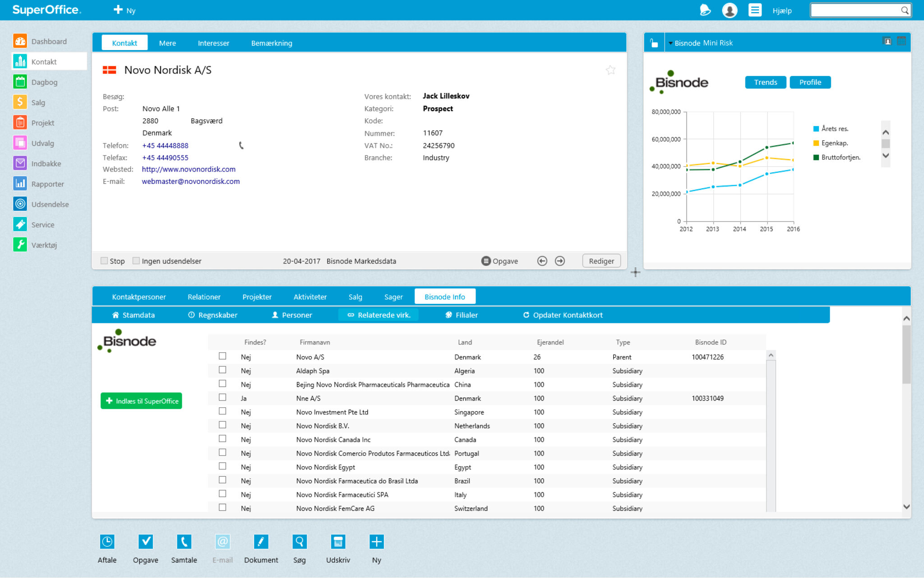Open the Regnskaber sub-tab
The image size is (924, 578).
213,315
